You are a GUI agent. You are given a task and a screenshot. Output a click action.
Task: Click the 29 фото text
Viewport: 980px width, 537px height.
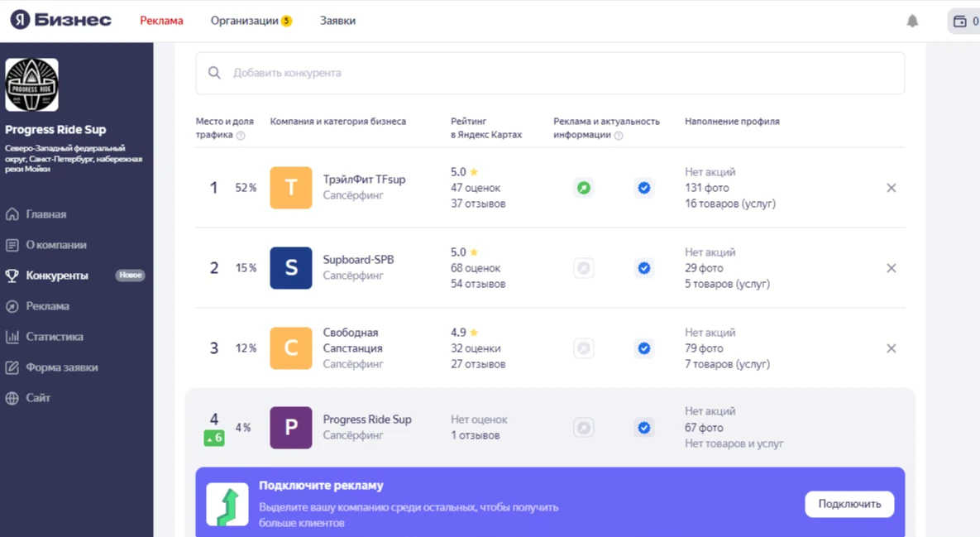click(x=704, y=268)
